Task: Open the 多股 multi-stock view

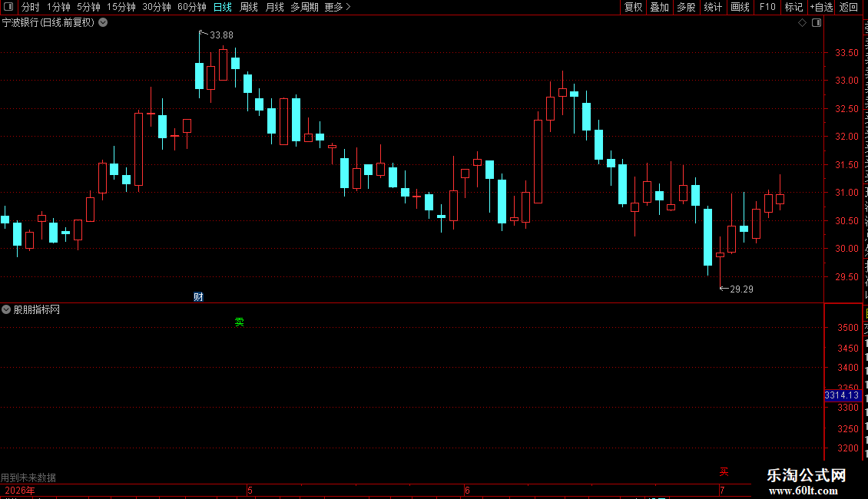Action: [x=686, y=7]
